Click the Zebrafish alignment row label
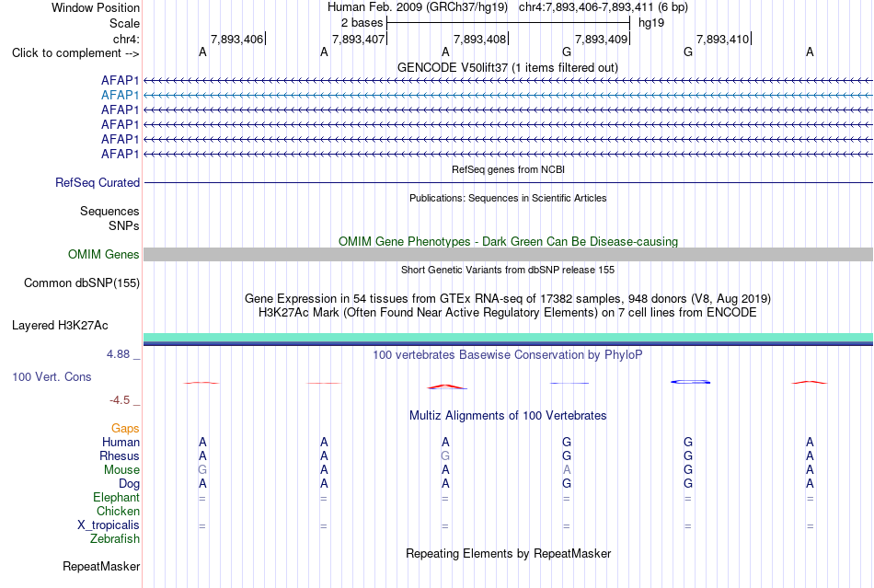874x588 pixels. [x=115, y=539]
